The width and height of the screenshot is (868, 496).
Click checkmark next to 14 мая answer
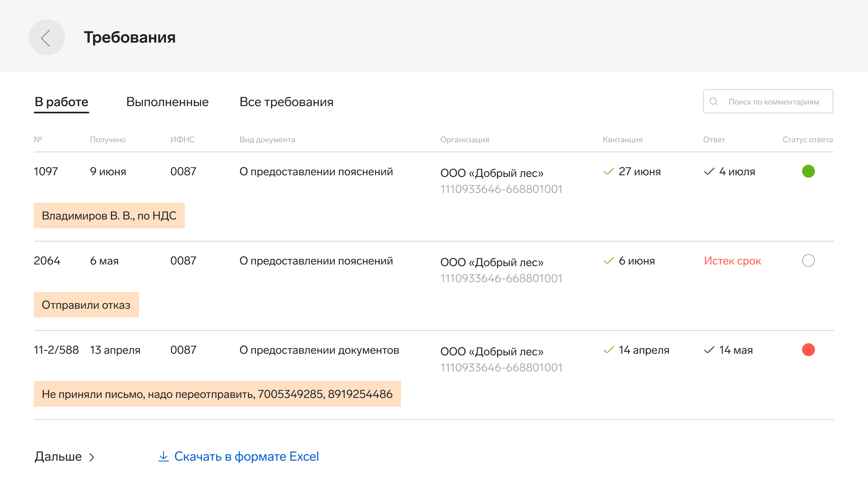(x=709, y=350)
